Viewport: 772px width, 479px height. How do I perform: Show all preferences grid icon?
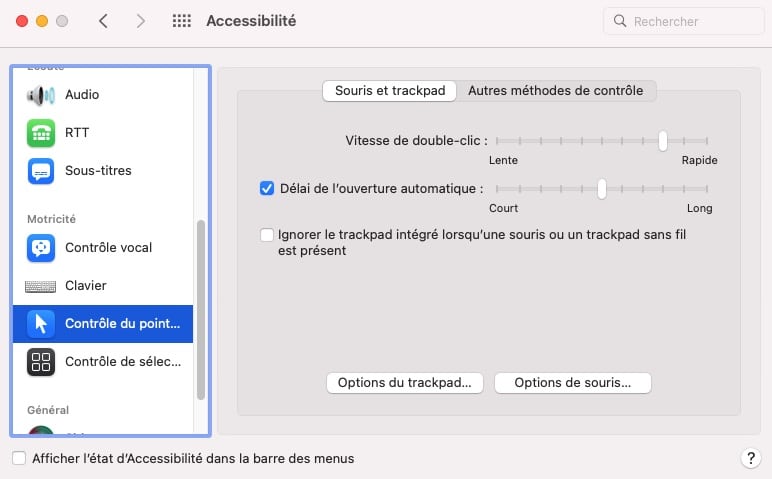pyautogui.click(x=182, y=21)
